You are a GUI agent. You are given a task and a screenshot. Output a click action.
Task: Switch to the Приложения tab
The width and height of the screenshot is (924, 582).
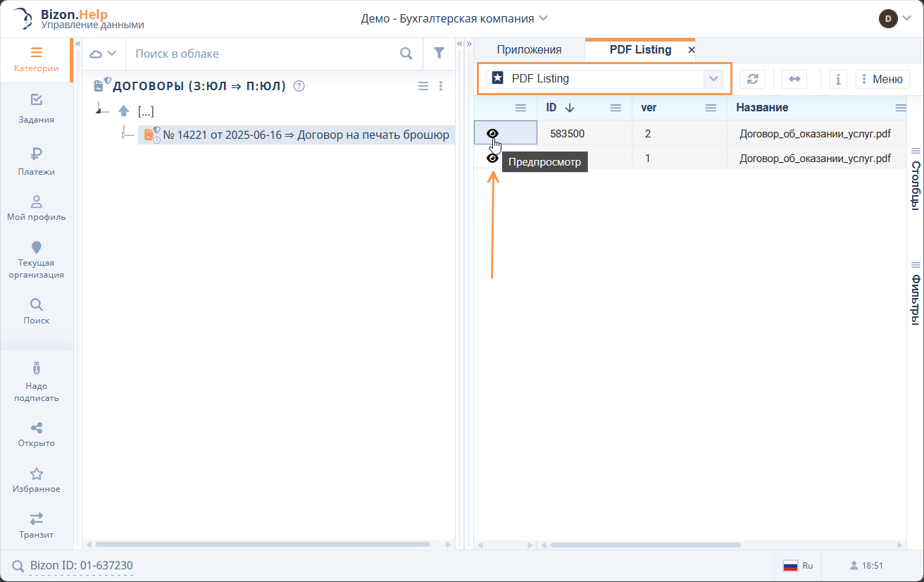pos(529,50)
